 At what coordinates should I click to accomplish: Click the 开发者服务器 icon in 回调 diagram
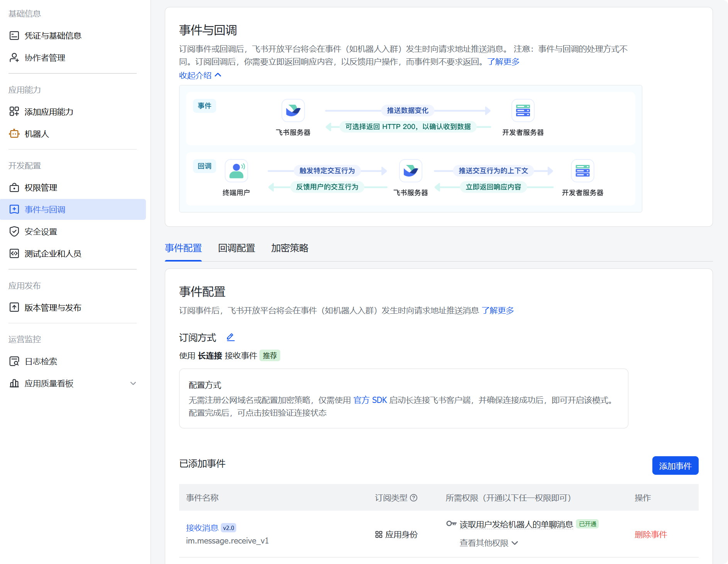(x=582, y=171)
